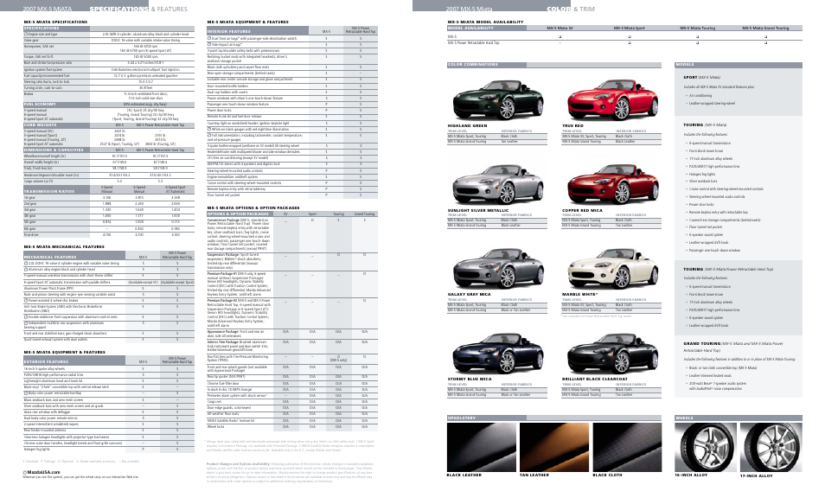Screen dimensions: 825x504
Task: Click the SUNLIGHT SILVER METALLIC color name label
Action: click(477, 210)
